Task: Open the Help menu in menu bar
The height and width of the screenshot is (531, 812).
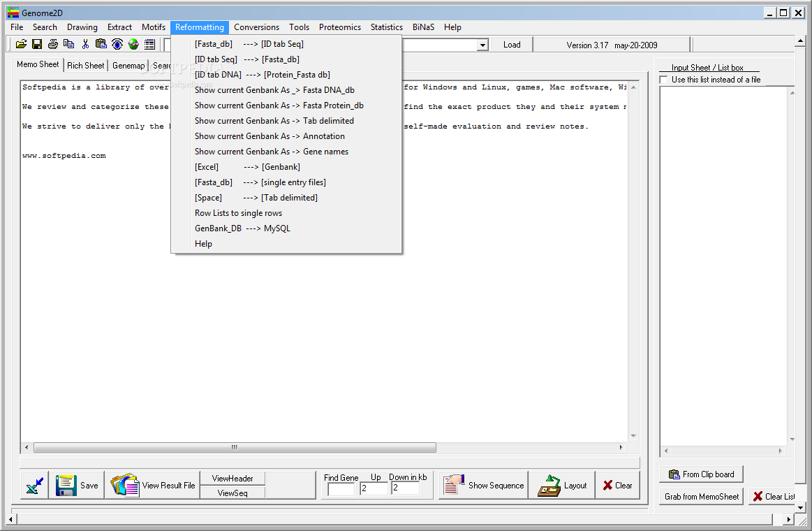Action: click(x=452, y=27)
